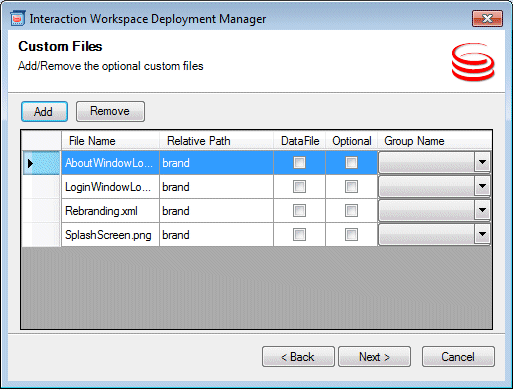Go to the Next step
513x390 pixels.
tap(374, 357)
